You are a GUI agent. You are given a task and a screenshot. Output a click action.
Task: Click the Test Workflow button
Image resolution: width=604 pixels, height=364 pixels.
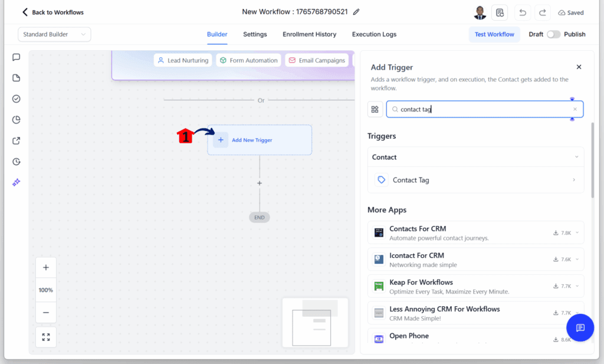(x=494, y=34)
